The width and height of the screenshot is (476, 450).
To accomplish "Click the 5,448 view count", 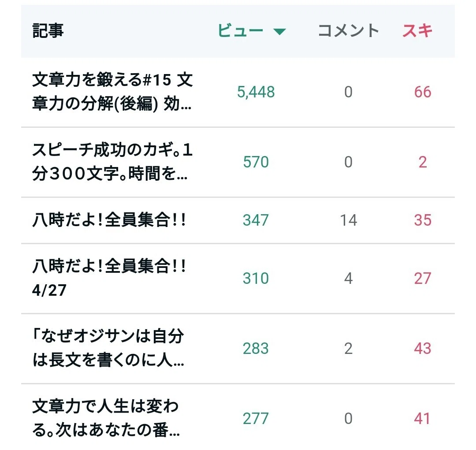I will point(256,92).
